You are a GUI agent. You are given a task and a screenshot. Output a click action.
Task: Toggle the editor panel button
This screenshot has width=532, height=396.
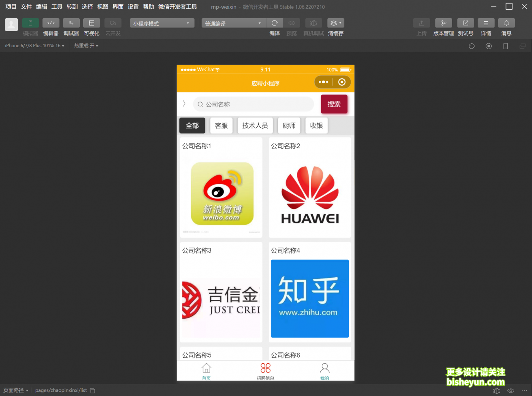51,23
